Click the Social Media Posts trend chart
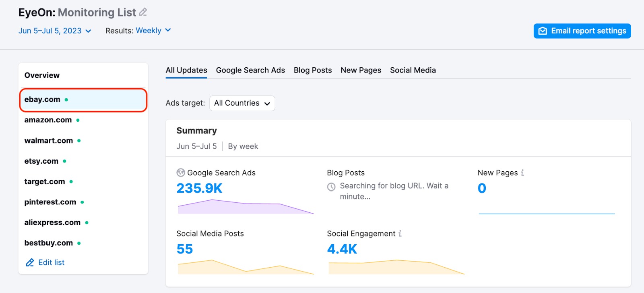Screen dimensions: 644x293 pyautogui.click(x=246, y=267)
